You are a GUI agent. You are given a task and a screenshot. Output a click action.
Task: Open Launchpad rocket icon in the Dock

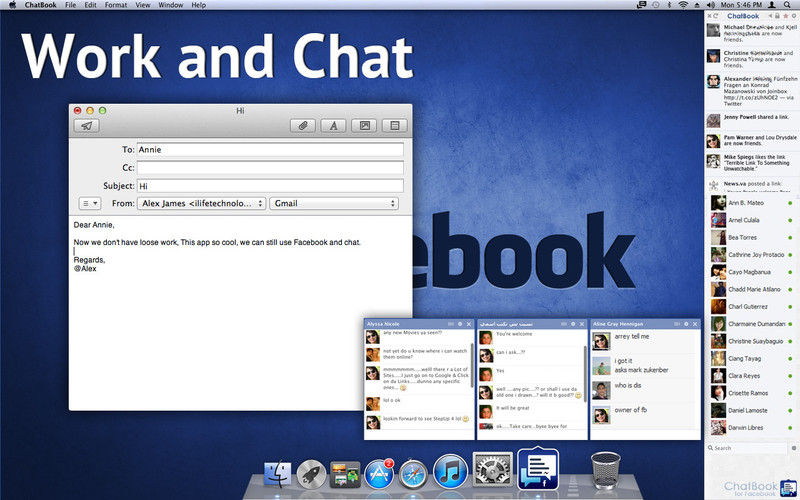coord(311,474)
